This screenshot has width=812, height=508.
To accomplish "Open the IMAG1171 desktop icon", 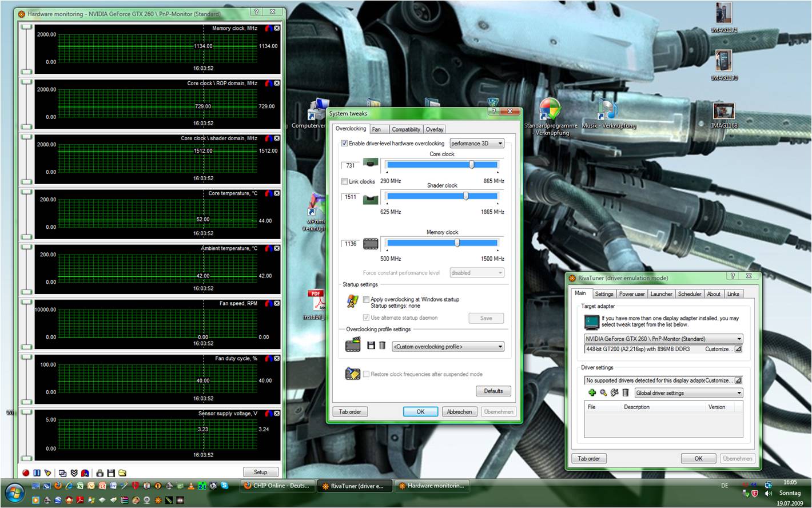I will 724,17.
